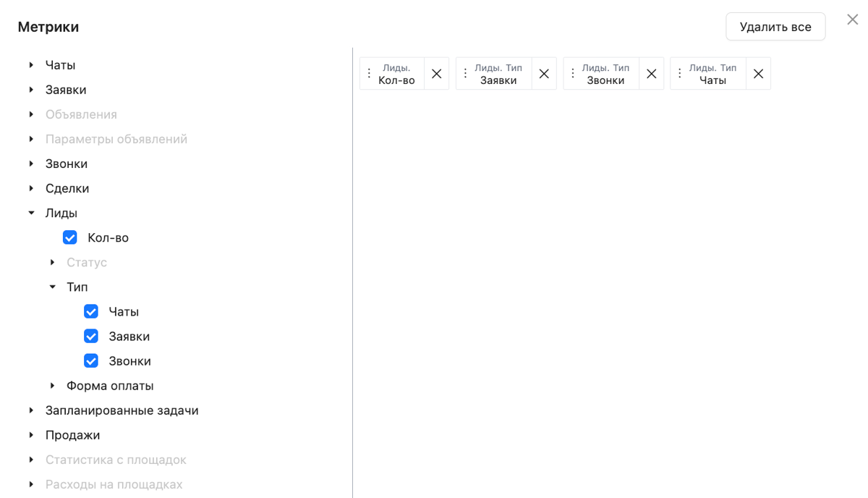Uncheck the Чаты checkbox under Тип

[91, 311]
